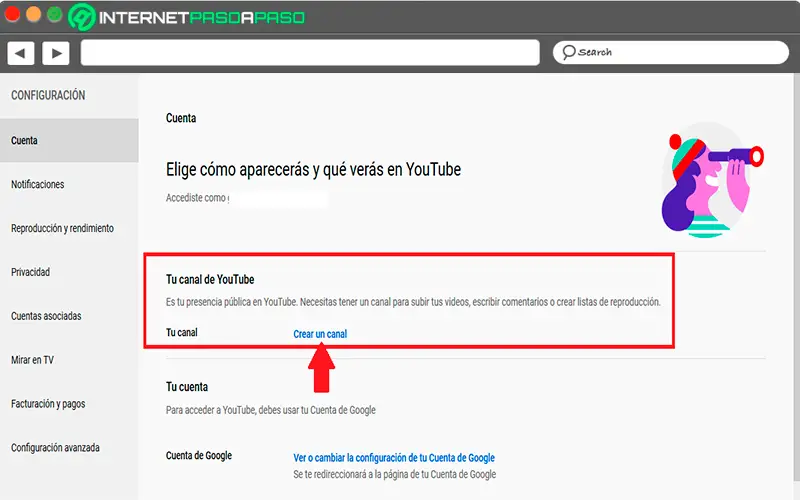The width and height of the screenshot is (800, 500).
Task: Click text Se te redireccionará a la página
Action: (394, 474)
